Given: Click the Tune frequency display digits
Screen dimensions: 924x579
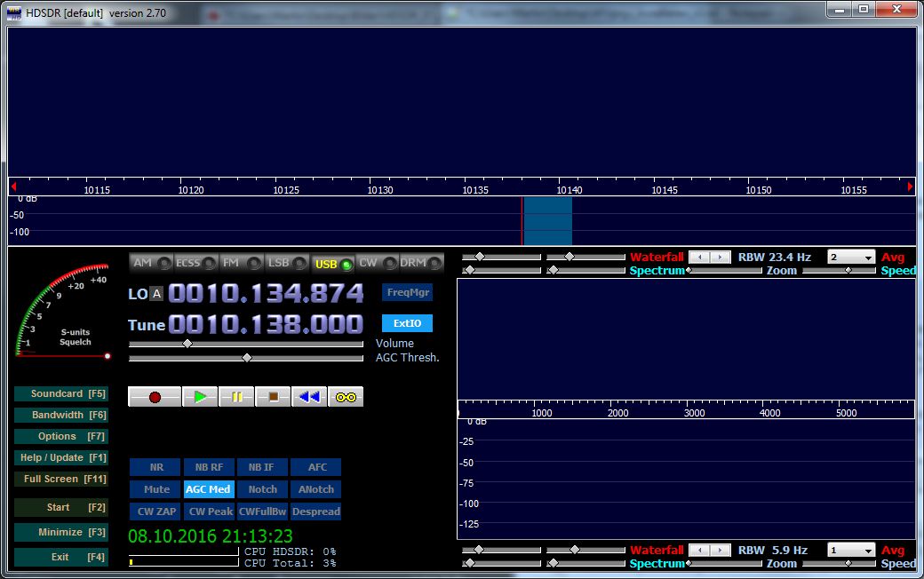Looking at the screenshot, I should (266, 324).
